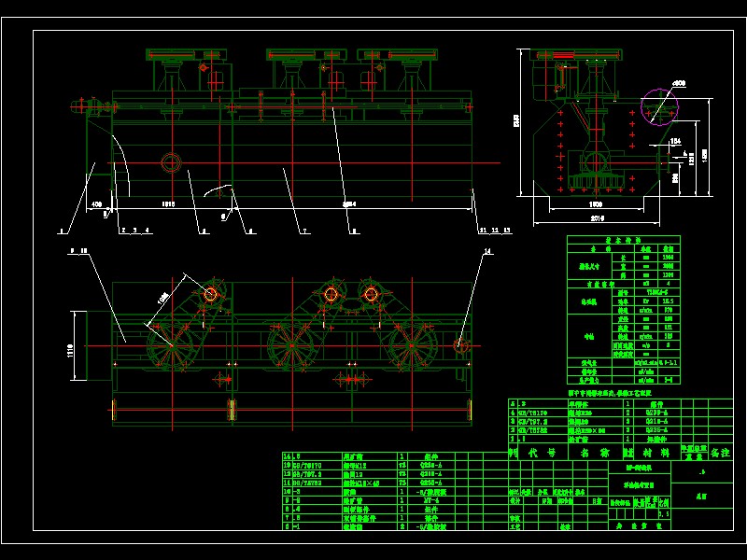Image resolution: width=747 pixels, height=560 pixels.
Task: Click part balloon number 1 under front view
Action: pyautogui.click(x=62, y=230)
